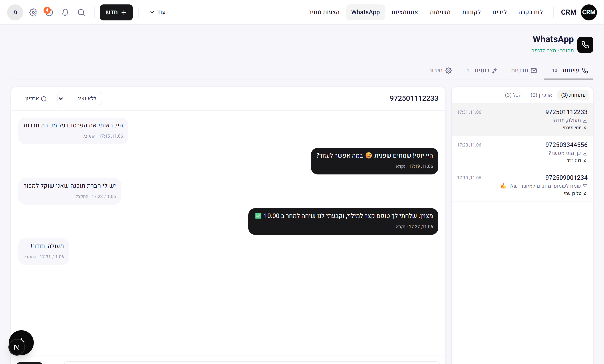
Task: Open the user avatar menu
Action: click(15, 12)
